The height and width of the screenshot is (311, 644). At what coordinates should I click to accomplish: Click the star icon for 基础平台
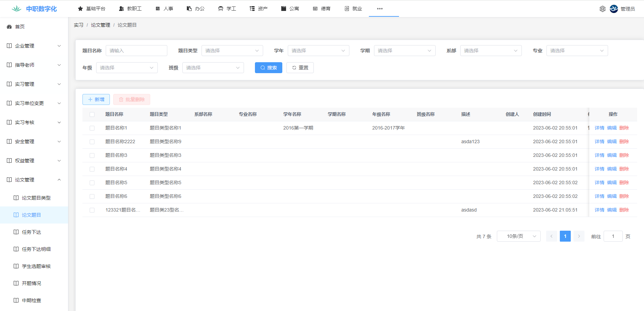(80, 9)
